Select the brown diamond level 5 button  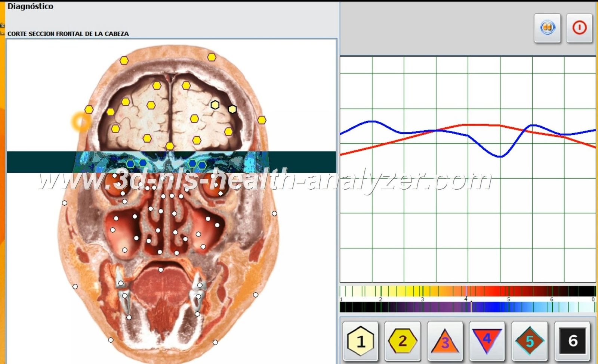(529, 341)
